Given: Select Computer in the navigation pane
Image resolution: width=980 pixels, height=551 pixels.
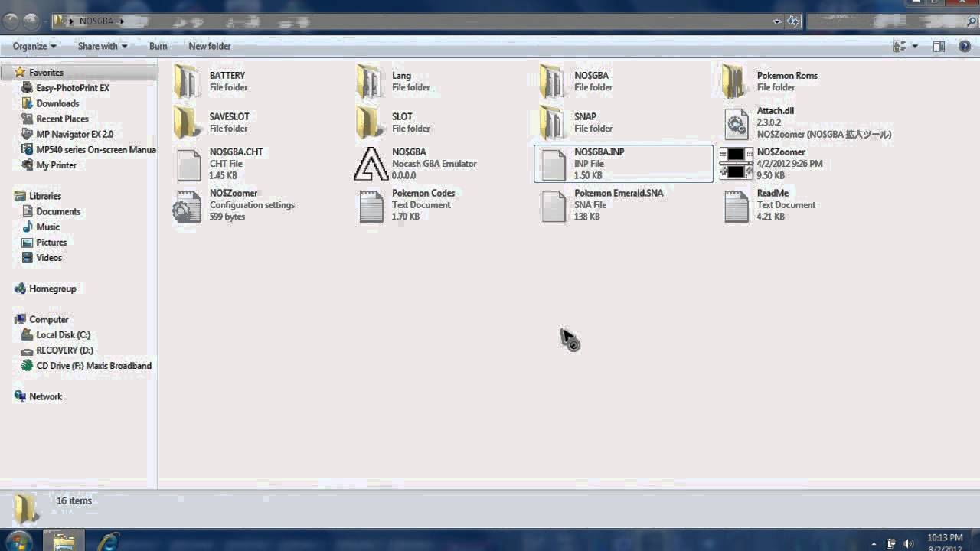Looking at the screenshot, I should 48,319.
